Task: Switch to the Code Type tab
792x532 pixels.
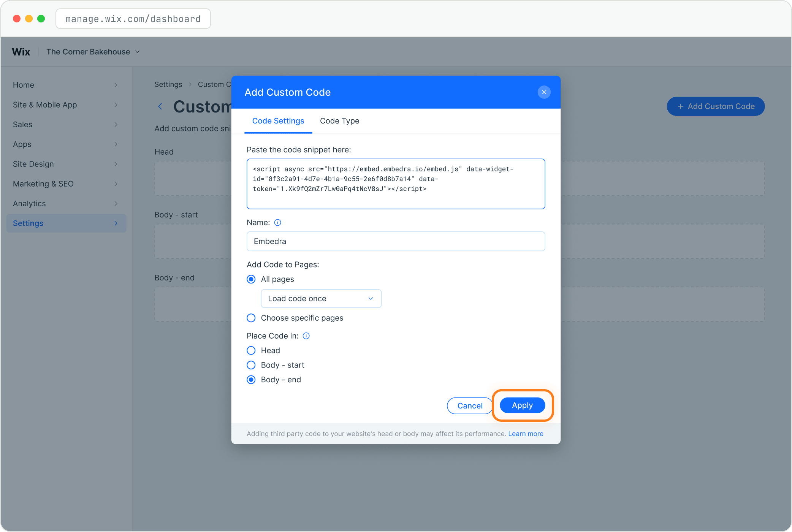Action: 339,121
